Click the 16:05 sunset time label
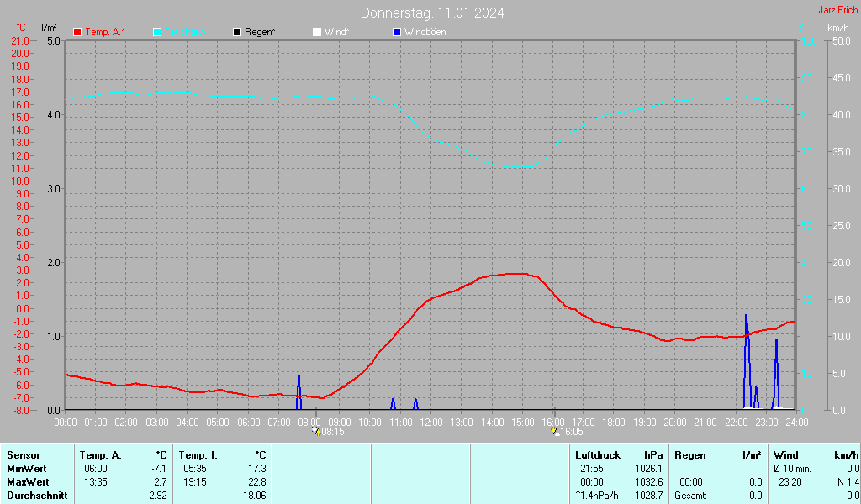861x504 pixels. click(x=572, y=432)
